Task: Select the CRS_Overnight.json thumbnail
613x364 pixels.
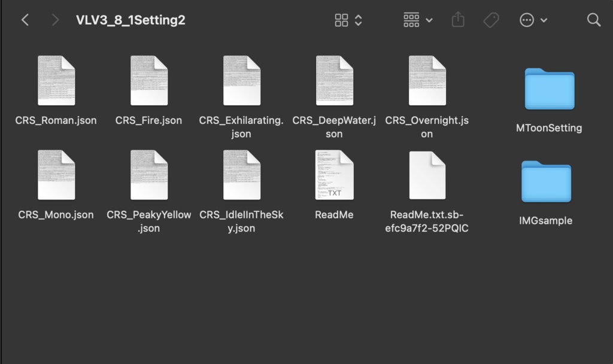Action: (427, 80)
